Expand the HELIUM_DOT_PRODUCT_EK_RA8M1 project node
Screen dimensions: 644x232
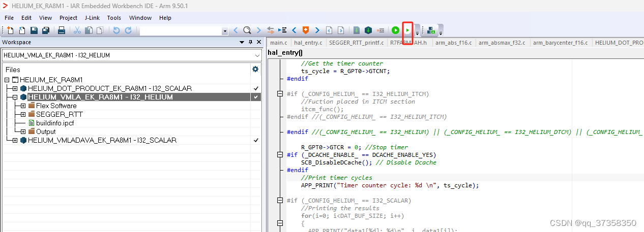pos(15,88)
